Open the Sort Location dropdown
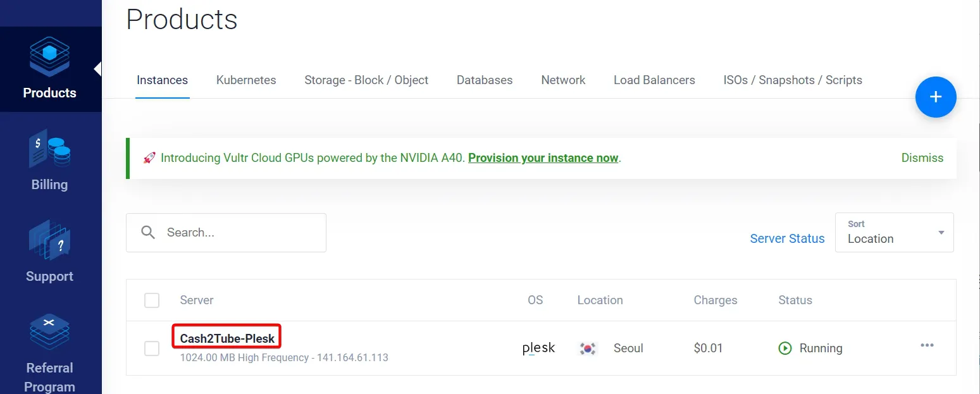This screenshot has height=394, width=980. (x=894, y=233)
